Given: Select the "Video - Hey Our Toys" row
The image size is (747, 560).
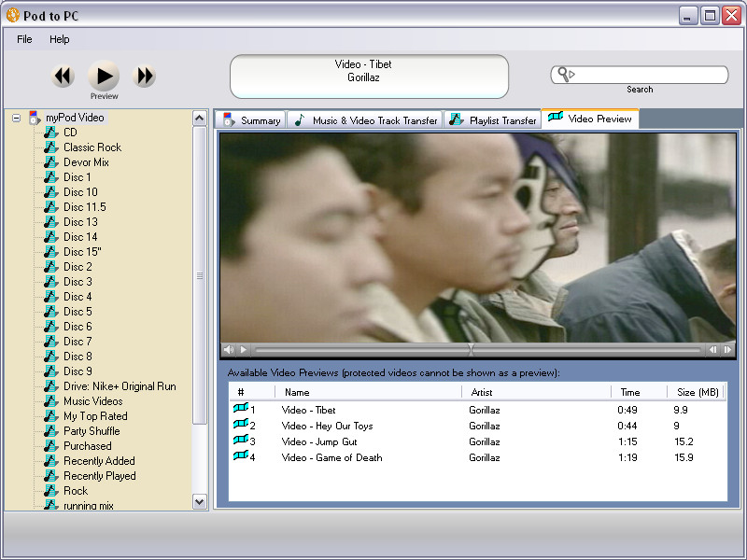Looking at the screenshot, I should click(478, 426).
